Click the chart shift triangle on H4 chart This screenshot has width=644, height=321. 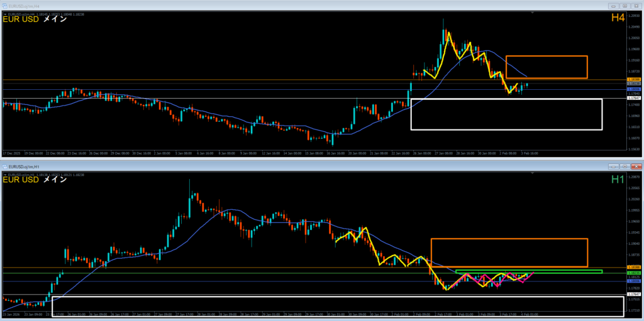coord(533,13)
